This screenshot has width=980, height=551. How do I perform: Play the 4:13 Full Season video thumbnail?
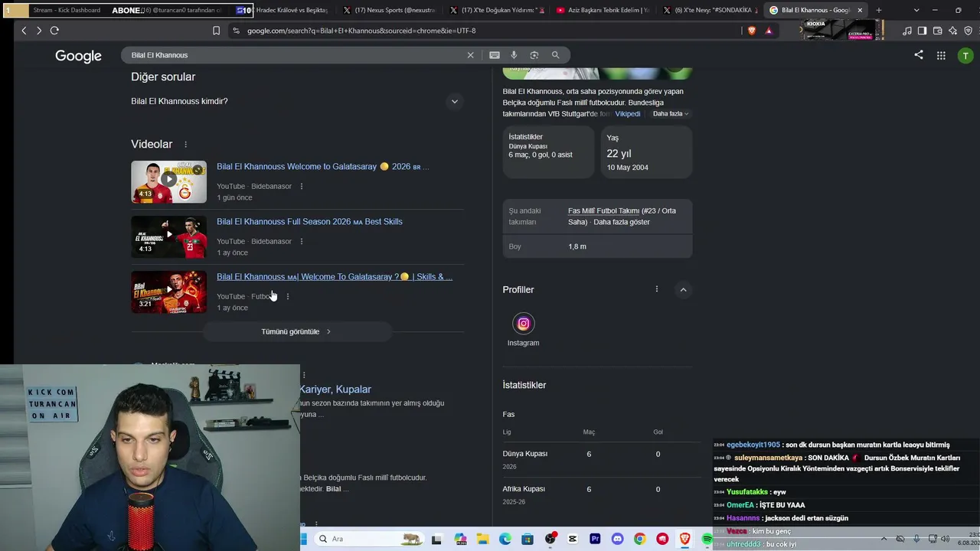coord(168,237)
